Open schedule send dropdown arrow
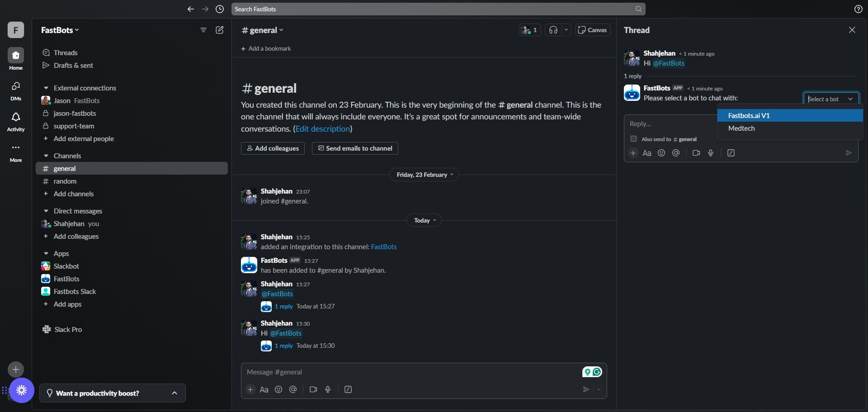868x412 pixels. [x=599, y=389]
